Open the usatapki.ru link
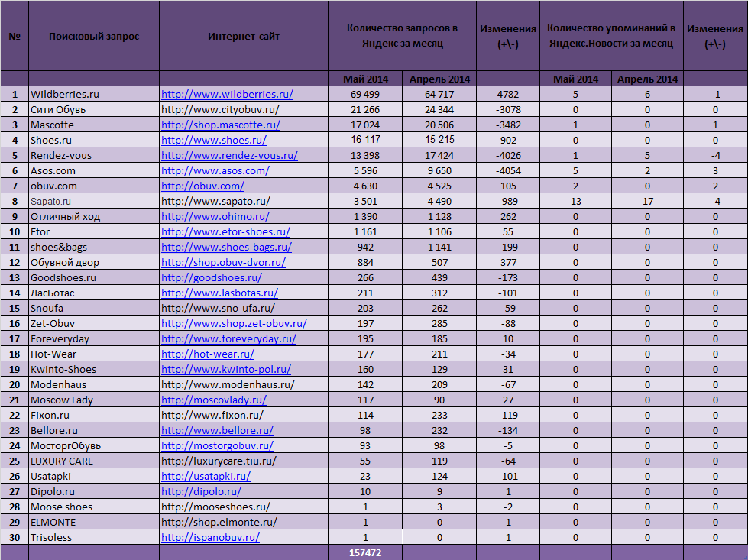Image resolution: width=748 pixels, height=560 pixels. click(x=206, y=476)
